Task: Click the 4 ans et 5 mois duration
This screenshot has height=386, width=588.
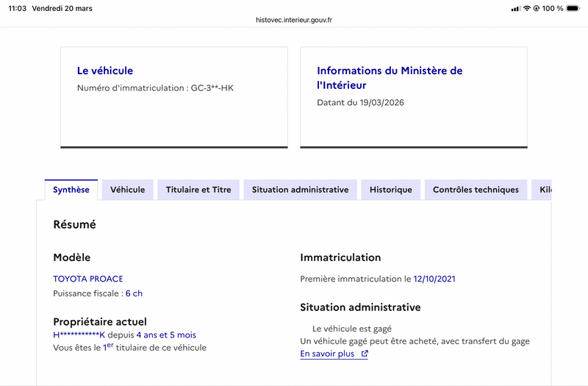Action: 166,335
